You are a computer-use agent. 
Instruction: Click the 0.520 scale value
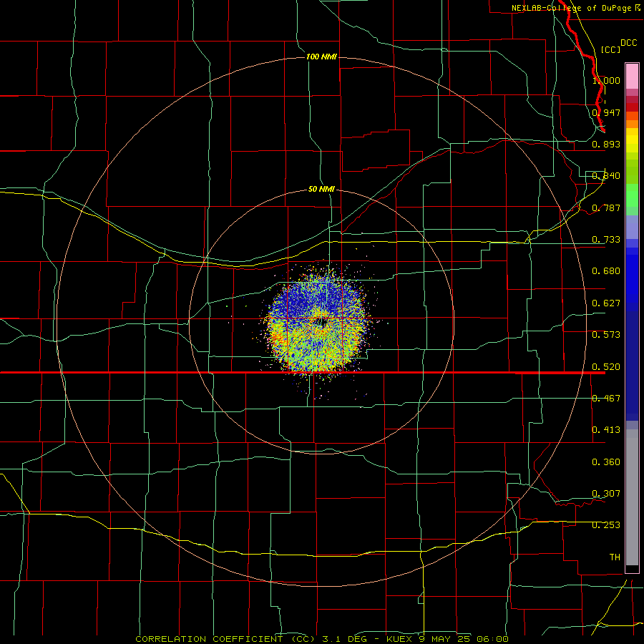[606, 366]
